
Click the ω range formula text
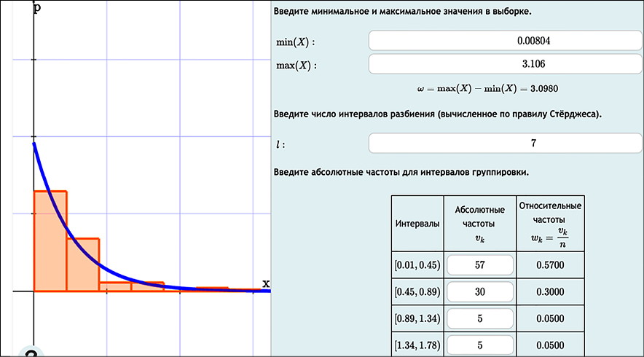[x=488, y=89]
